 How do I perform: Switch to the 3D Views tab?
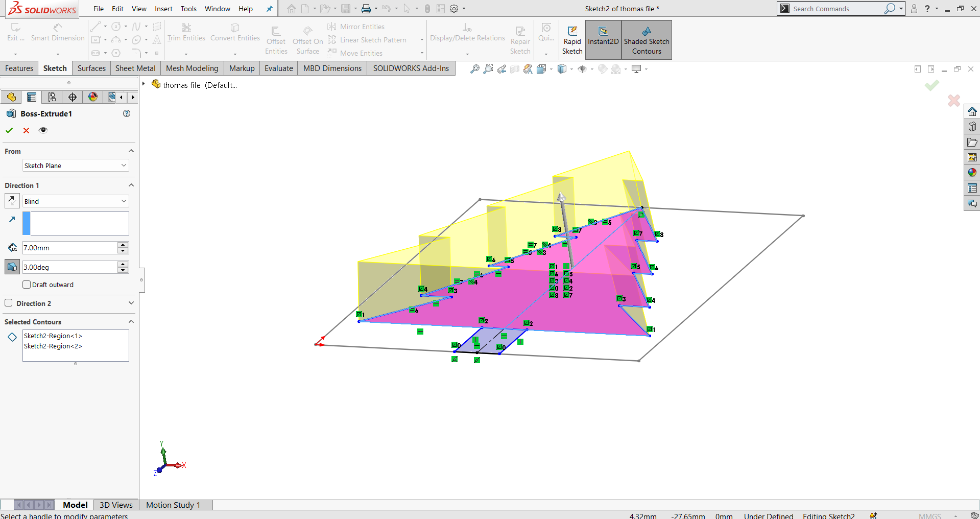(116, 505)
